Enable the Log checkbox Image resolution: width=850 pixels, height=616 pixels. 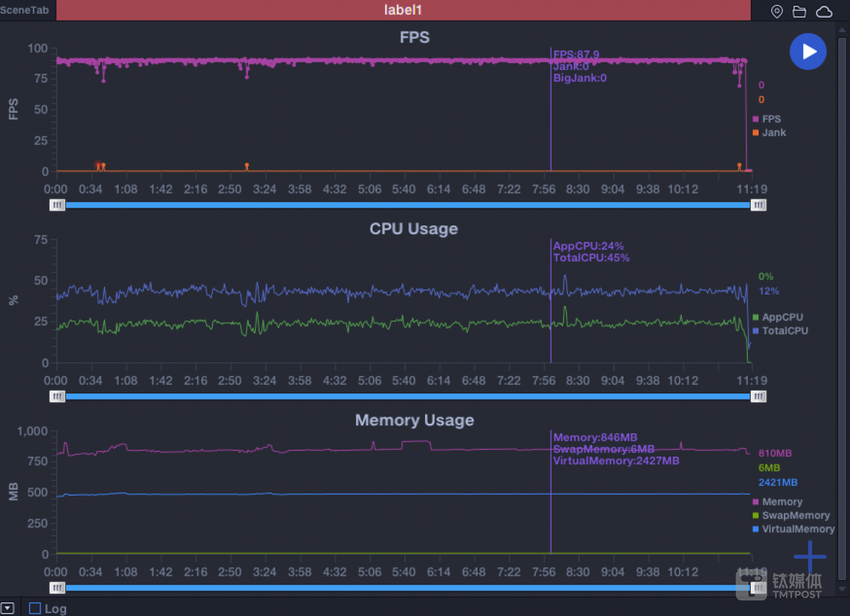35,608
